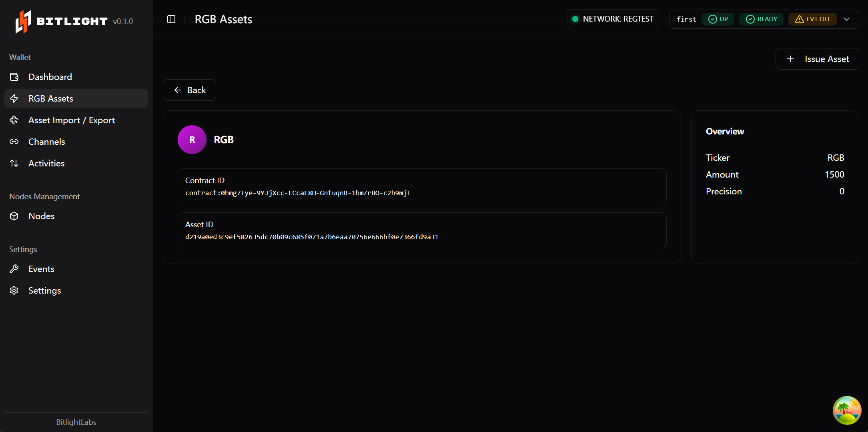Screen dimensions: 868x432
Task: Click the READY status badge
Action: coord(761,19)
